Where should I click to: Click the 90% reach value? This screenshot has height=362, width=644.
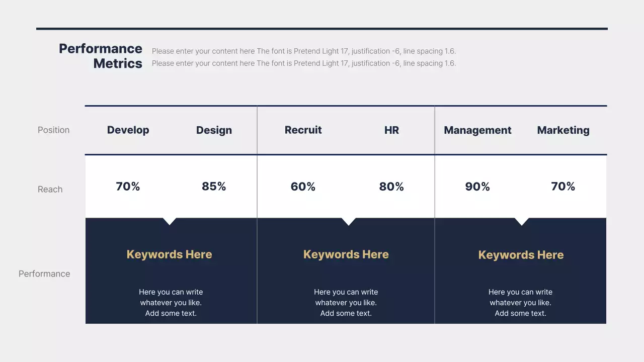477,187
